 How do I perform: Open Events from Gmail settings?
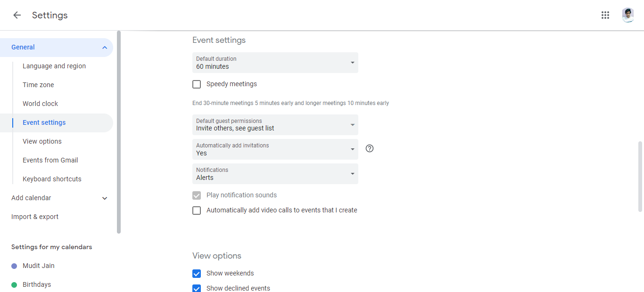point(50,160)
